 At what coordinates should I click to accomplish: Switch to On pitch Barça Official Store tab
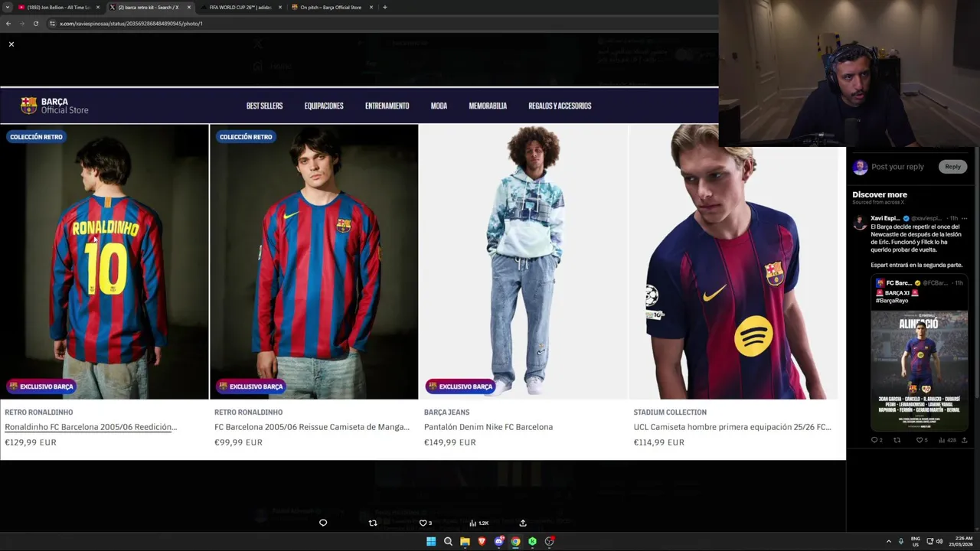pyautogui.click(x=331, y=7)
